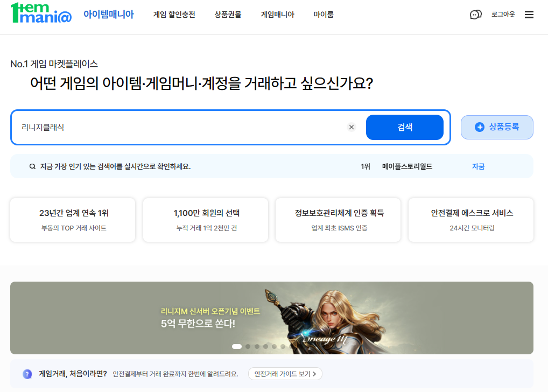Clear search text with the X icon
Image resolution: width=548 pixels, height=392 pixels.
352,127
